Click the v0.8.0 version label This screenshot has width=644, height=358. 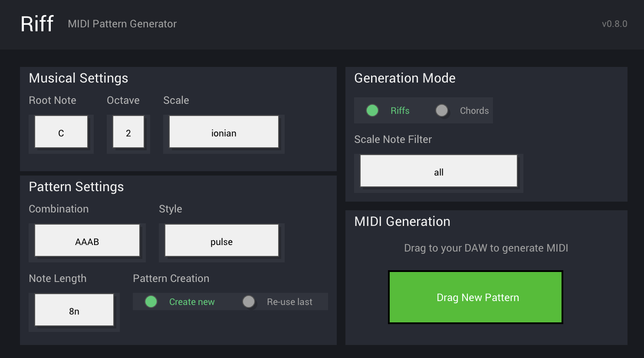[614, 24]
